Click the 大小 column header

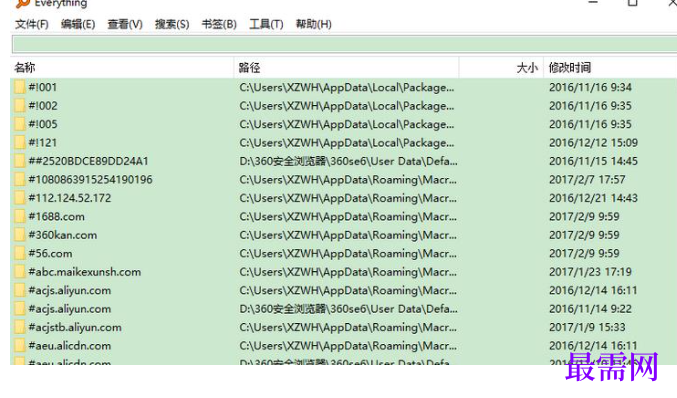pyautogui.click(x=501, y=68)
